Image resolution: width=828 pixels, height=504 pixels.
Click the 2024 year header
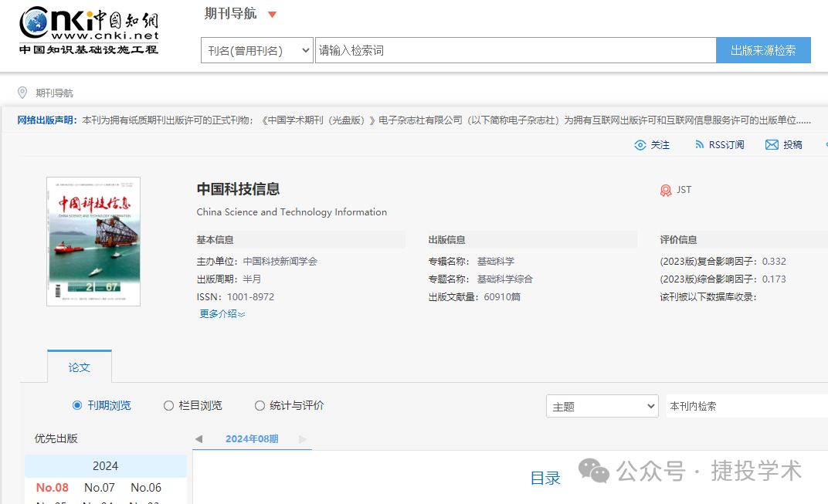pyautogui.click(x=106, y=466)
